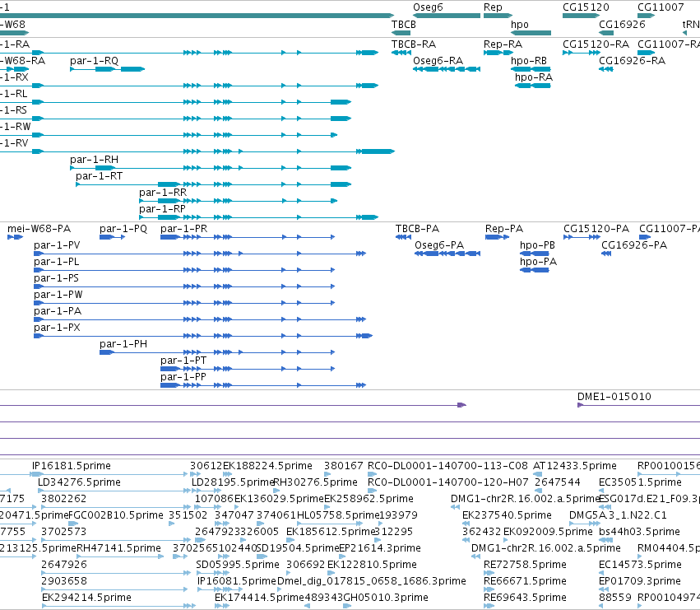
Task: Select the RC0-DL0001-140700-113-C08 label
Action: point(447,466)
